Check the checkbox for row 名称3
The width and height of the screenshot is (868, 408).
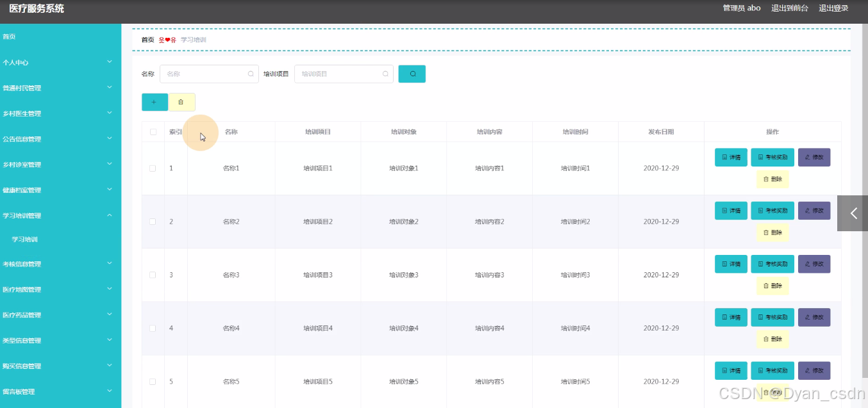(153, 275)
